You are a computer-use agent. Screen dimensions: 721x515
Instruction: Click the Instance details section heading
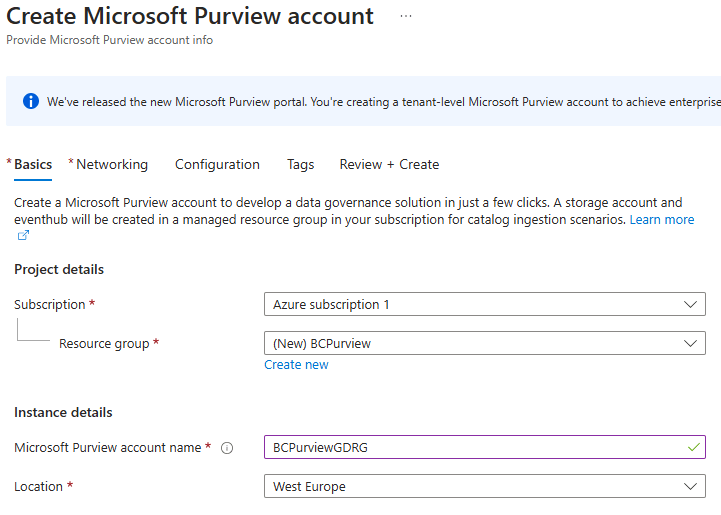click(63, 412)
